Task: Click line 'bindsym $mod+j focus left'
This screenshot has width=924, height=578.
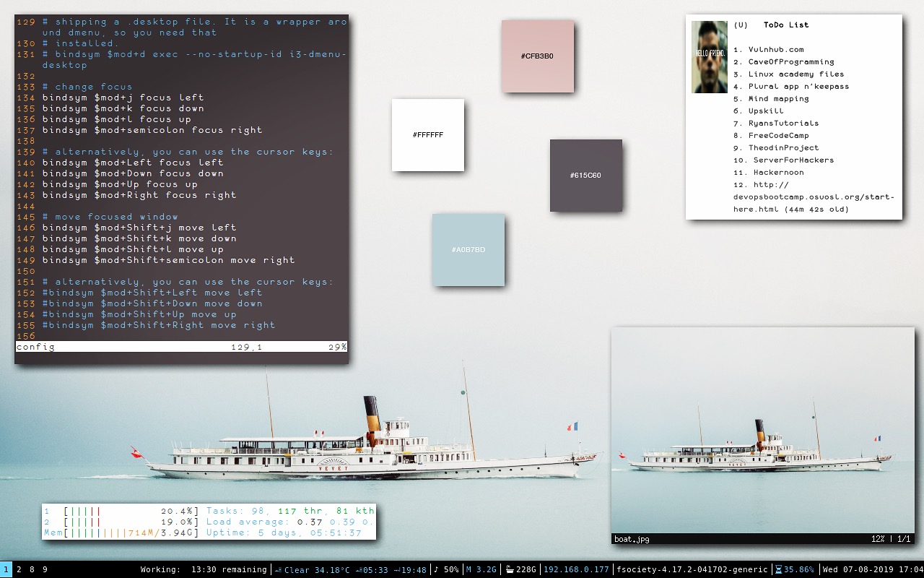Action: pyautogui.click(x=123, y=98)
